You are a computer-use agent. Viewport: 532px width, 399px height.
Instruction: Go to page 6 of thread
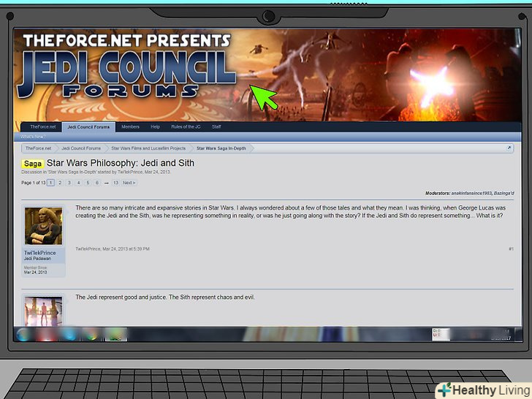[97, 183]
